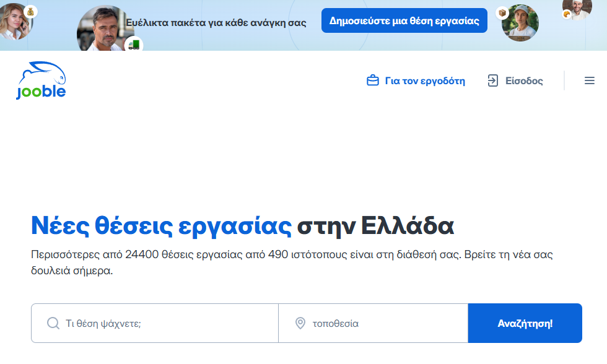Click the cardboard box badge icon
This screenshot has height=364, width=607.
(x=502, y=13)
